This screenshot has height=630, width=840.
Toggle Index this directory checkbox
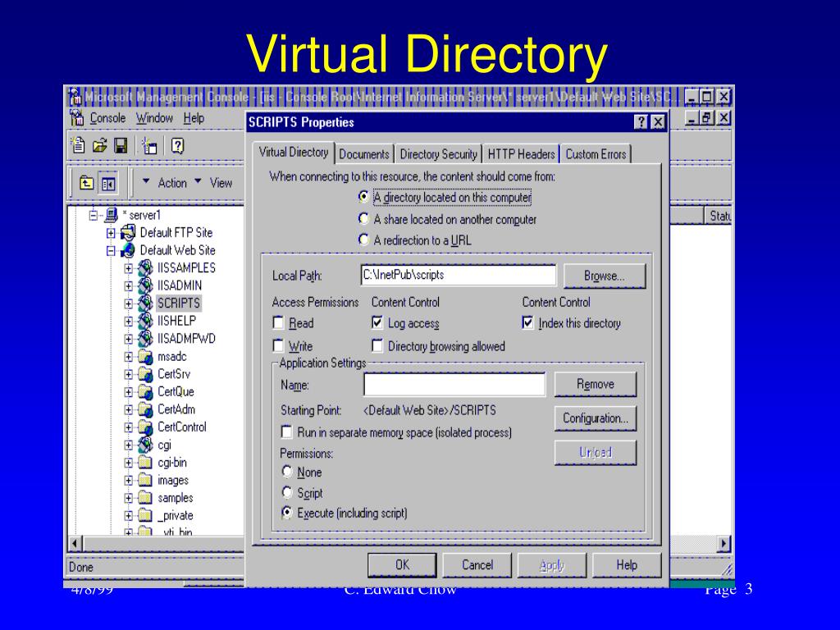tap(527, 322)
